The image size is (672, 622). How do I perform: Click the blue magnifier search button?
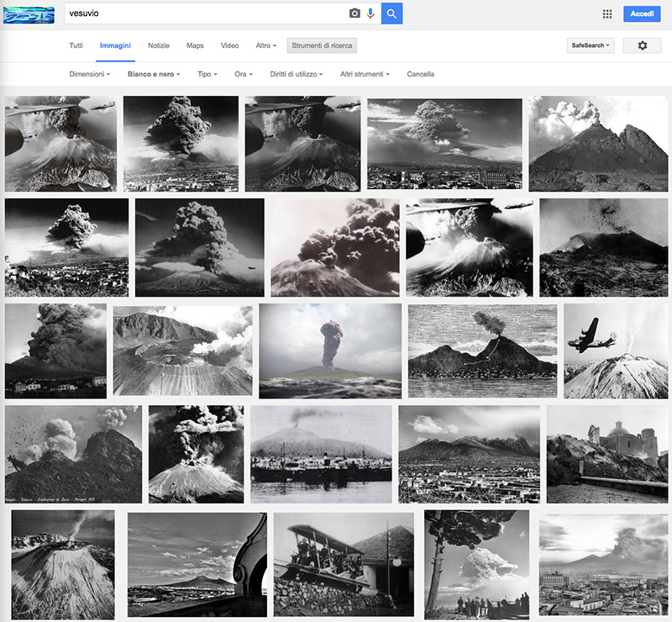(x=391, y=13)
